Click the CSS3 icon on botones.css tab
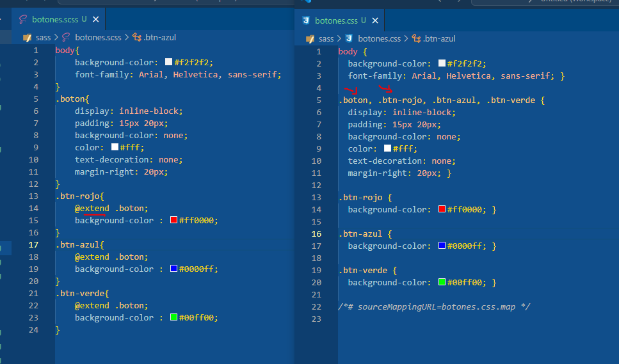Viewport: 619px width, 364px height. click(306, 20)
